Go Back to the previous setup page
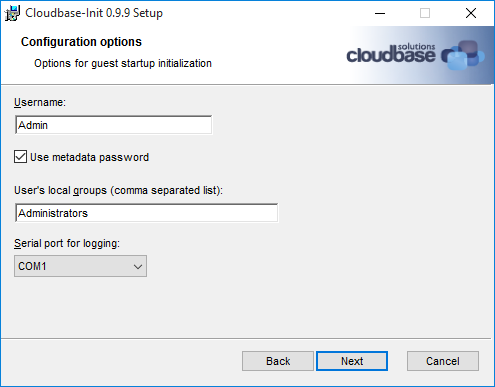 click(278, 361)
